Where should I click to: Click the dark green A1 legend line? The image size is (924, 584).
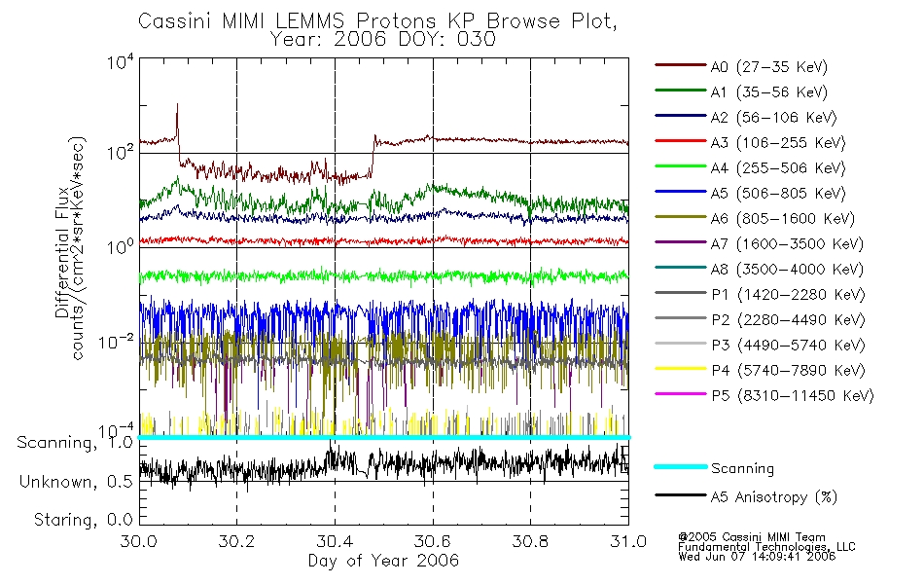point(681,91)
